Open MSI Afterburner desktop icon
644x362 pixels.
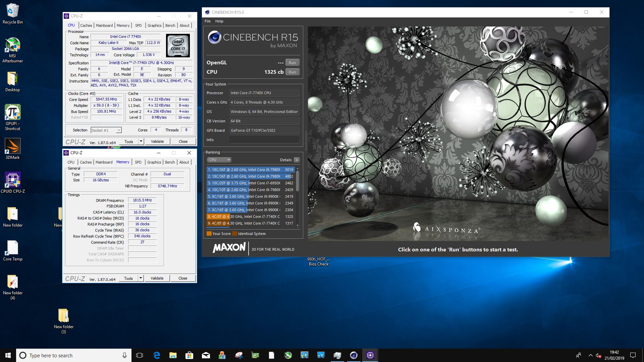[x=12, y=50]
